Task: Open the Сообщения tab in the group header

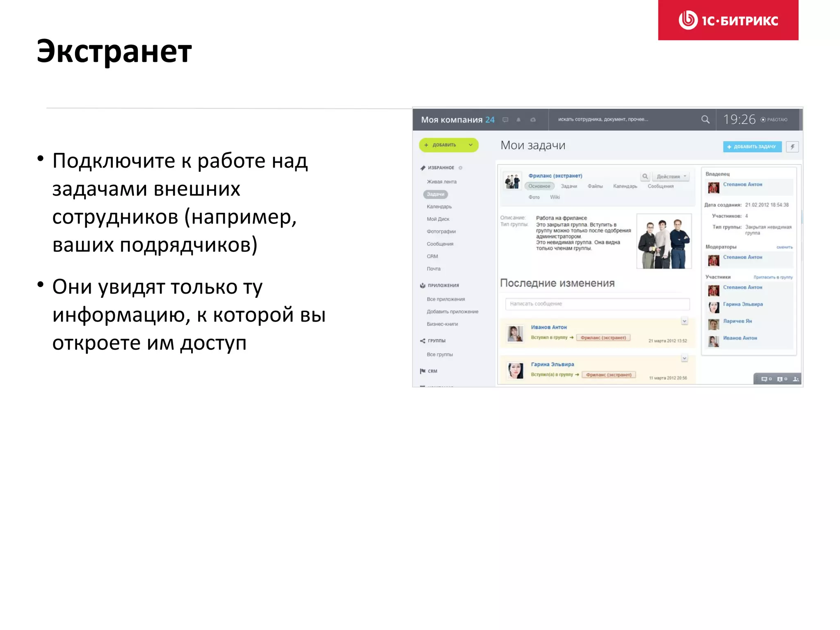Action: coord(660,186)
